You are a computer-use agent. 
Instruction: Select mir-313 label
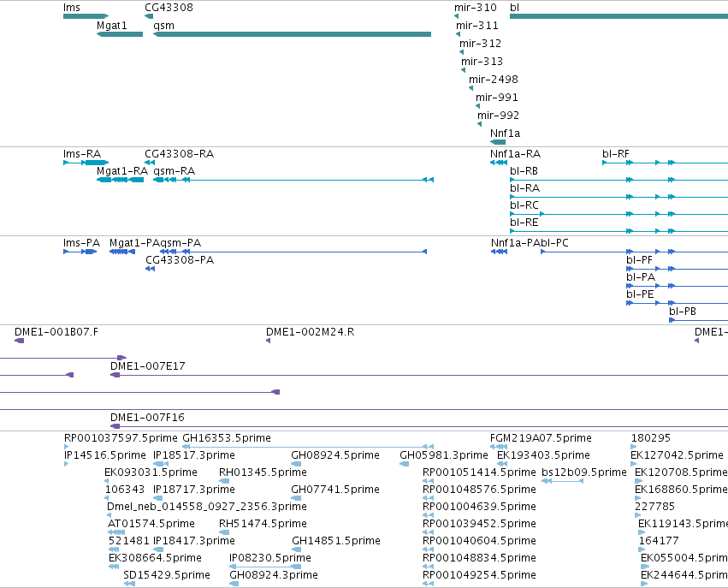coord(482,62)
